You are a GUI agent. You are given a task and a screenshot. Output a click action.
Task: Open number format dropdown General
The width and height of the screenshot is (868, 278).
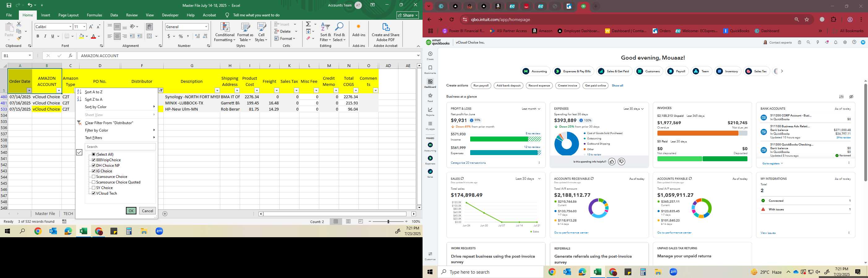[206, 27]
